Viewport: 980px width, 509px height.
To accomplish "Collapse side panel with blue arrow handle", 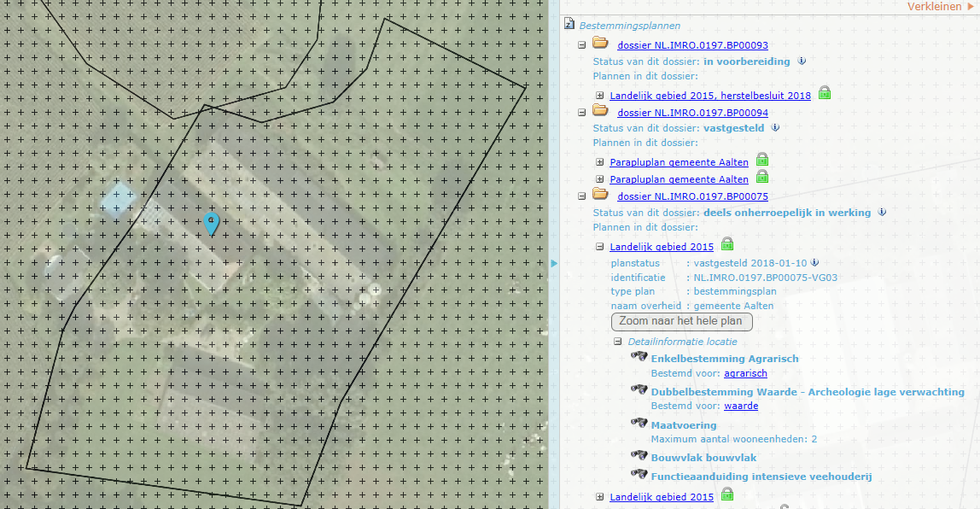I will (x=554, y=263).
